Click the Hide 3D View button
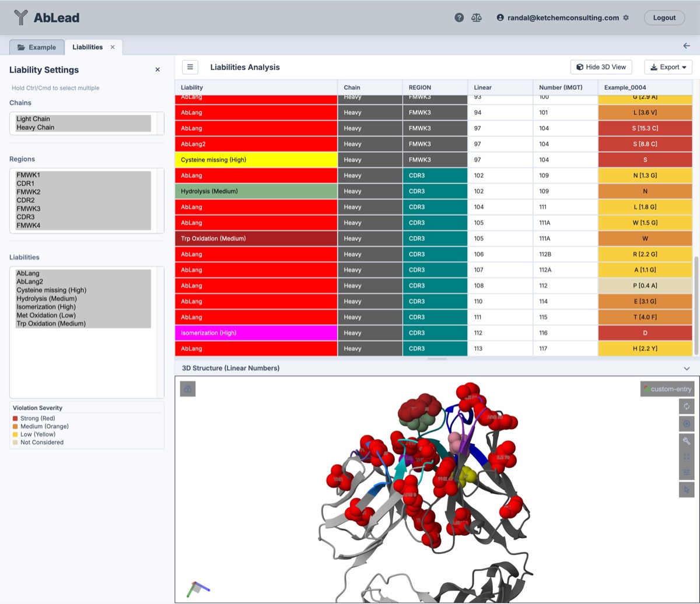The image size is (700, 604). click(x=601, y=67)
